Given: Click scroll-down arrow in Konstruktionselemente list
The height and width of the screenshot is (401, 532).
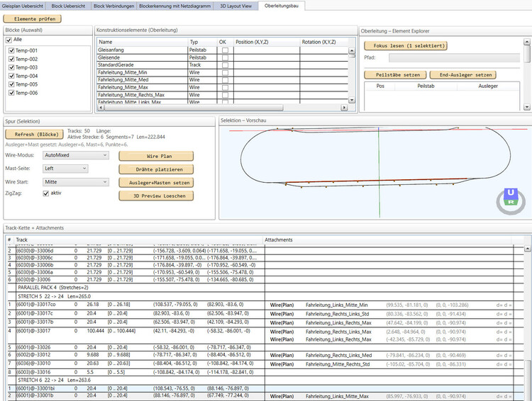Looking at the screenshot, I should point(353,100).
